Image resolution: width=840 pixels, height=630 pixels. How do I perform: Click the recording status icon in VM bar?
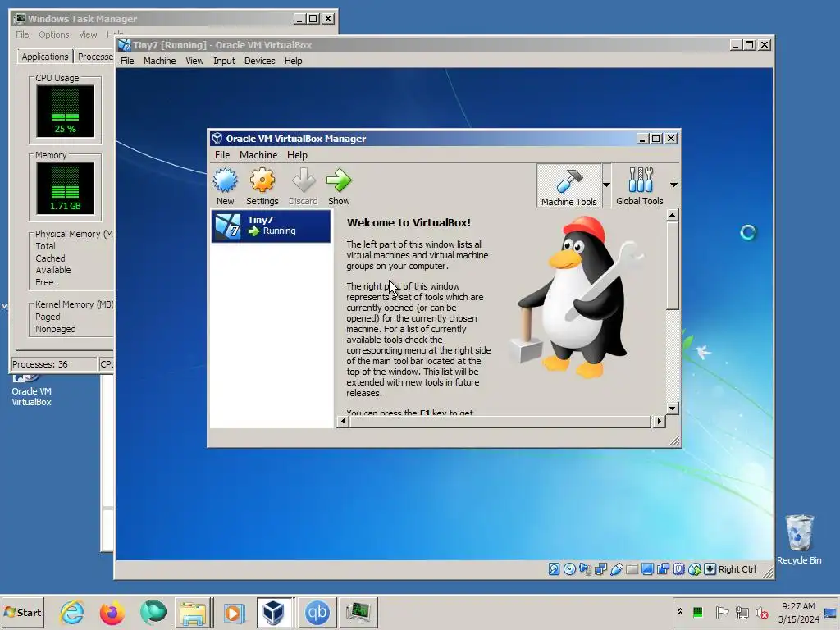point(663,569)
